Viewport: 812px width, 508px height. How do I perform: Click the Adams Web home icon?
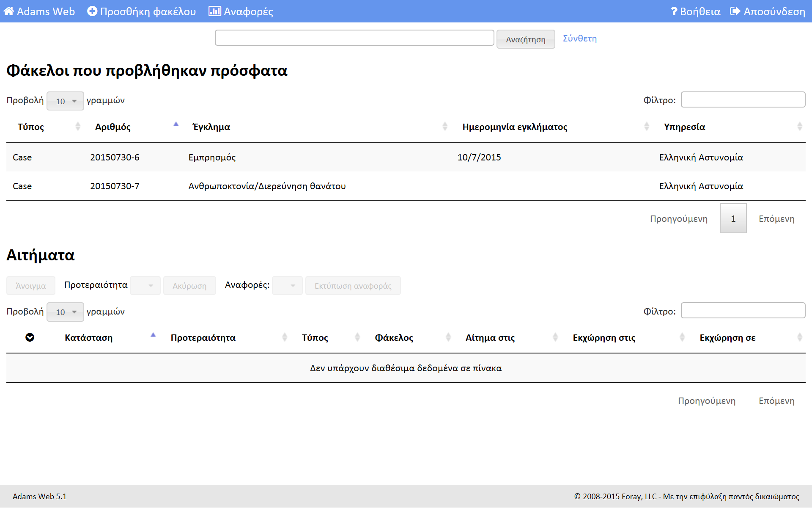click(x=8, y=11)
